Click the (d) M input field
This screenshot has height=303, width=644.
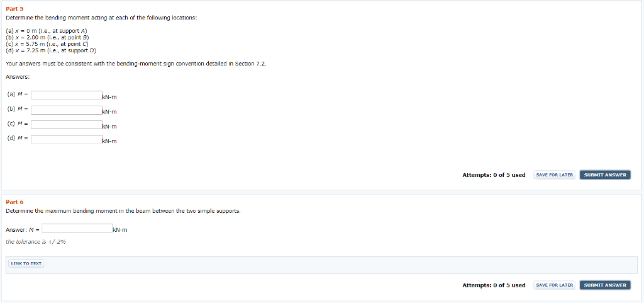coord(67,139)
